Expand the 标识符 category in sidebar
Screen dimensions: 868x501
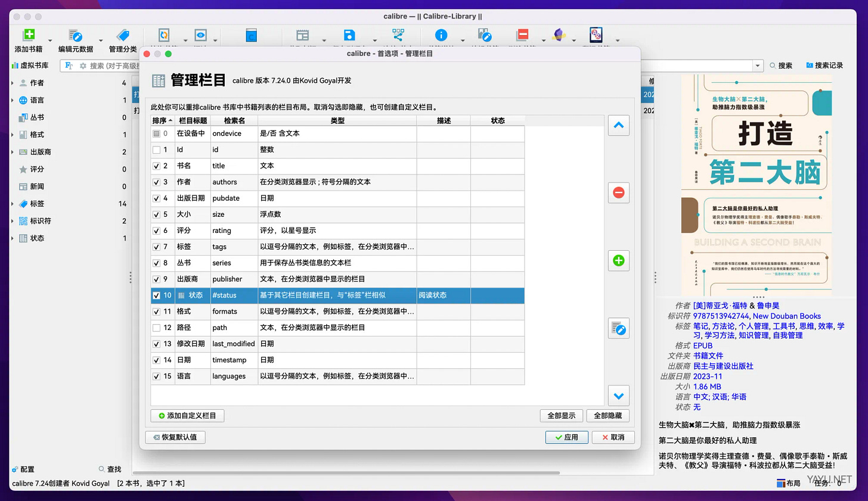[x=13, y=221]
